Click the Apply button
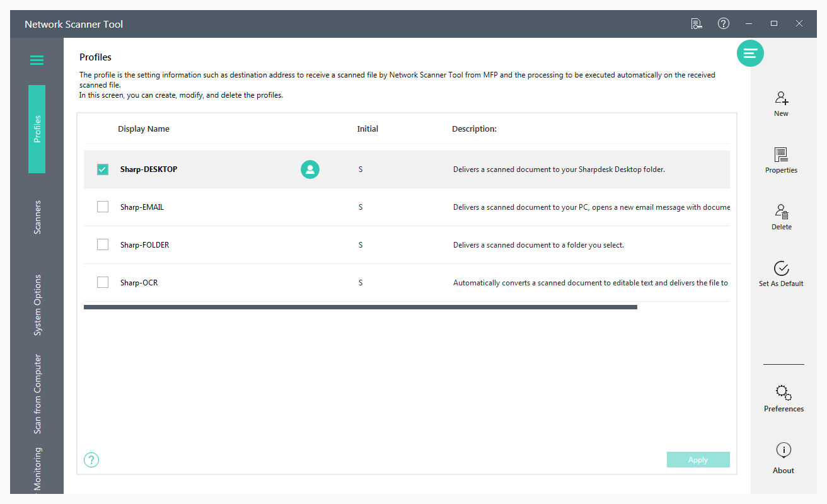 pyautogui.click(x=698, y=460)
